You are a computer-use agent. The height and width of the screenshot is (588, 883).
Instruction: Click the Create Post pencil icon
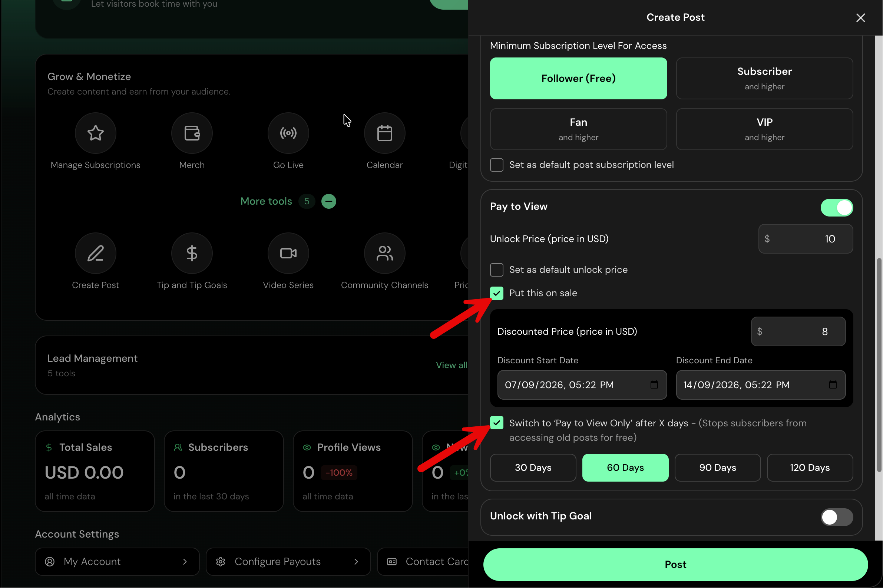pos(95,253)
